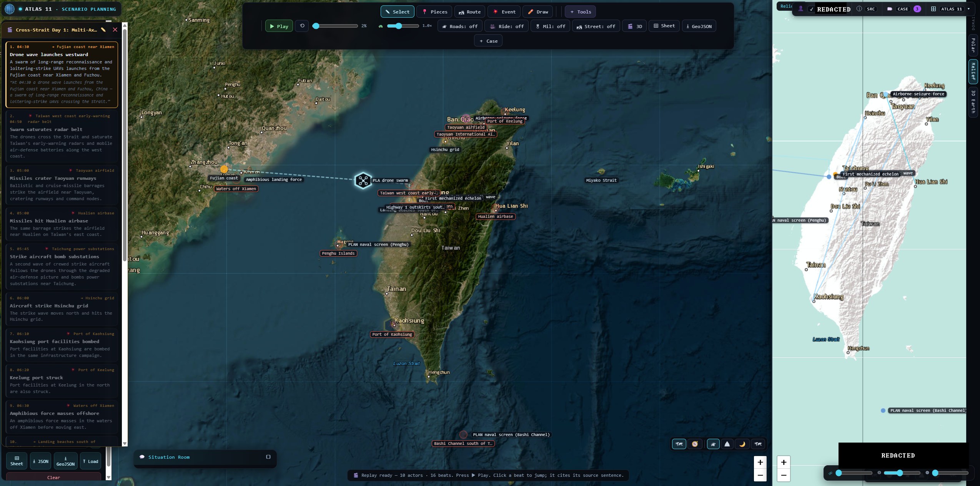The width and height of the screenshot is (980, 486).
Task: Click the replay progress slider at 2%
Action: click(335, 26)
